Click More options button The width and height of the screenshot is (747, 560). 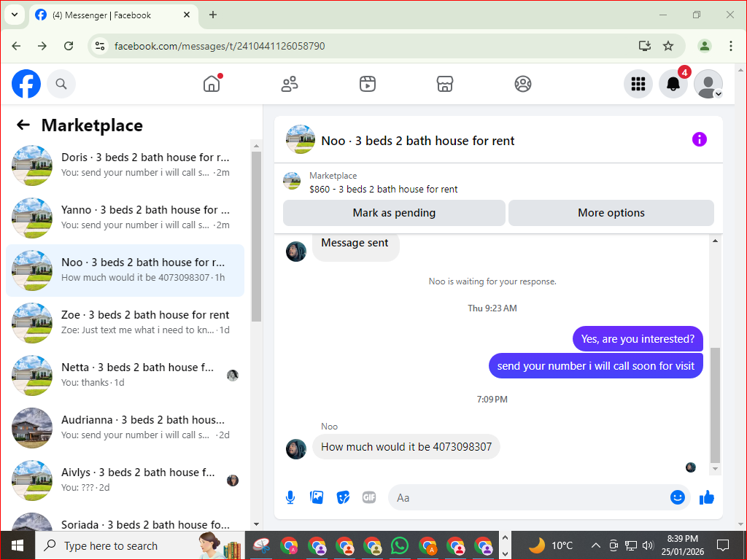pyautogui.click(x=611, y=213)
